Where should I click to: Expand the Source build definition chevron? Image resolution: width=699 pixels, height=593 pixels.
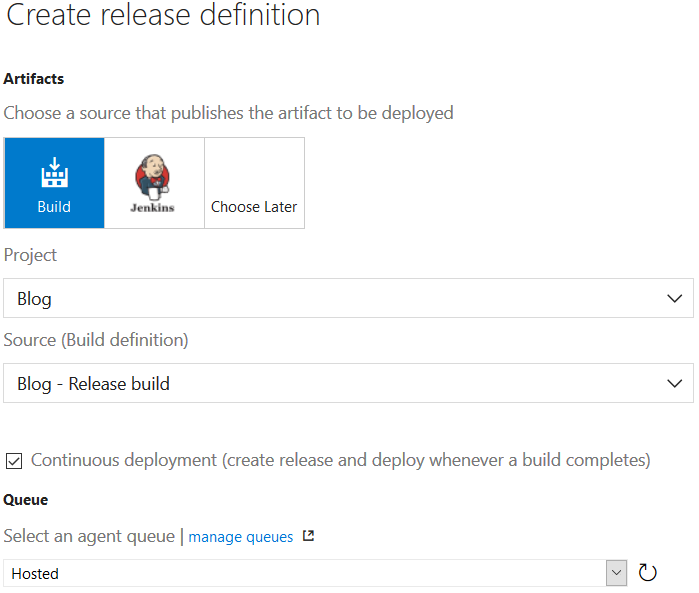[x=674, y=383]
